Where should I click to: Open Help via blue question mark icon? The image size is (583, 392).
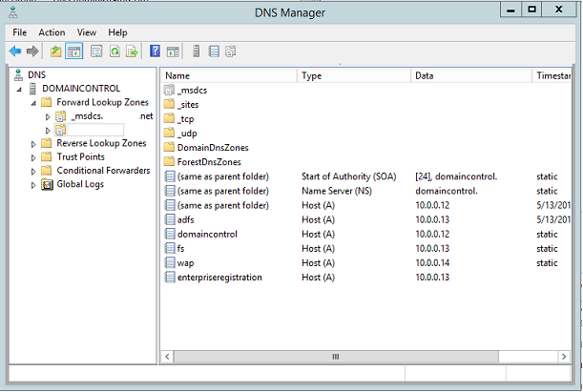pos(156,51)
